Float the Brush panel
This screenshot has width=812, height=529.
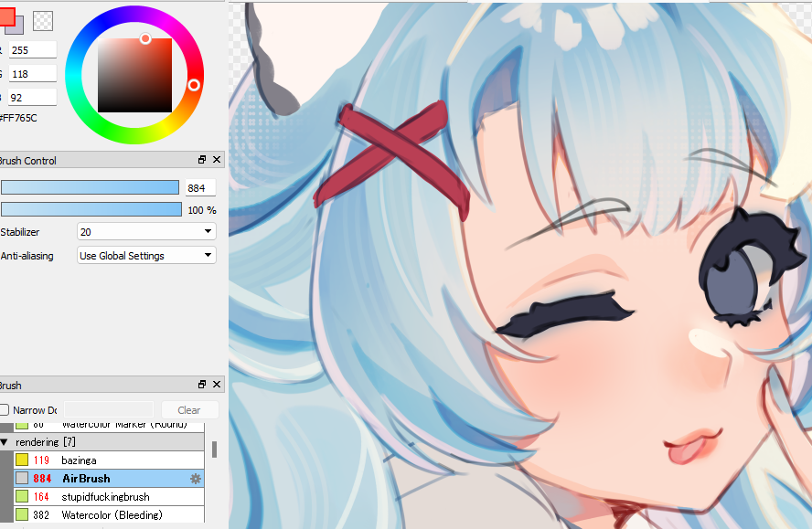pos(202,384)
